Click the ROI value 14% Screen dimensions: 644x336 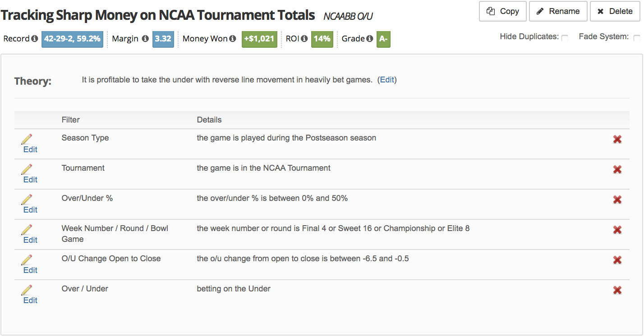(322, 39)
